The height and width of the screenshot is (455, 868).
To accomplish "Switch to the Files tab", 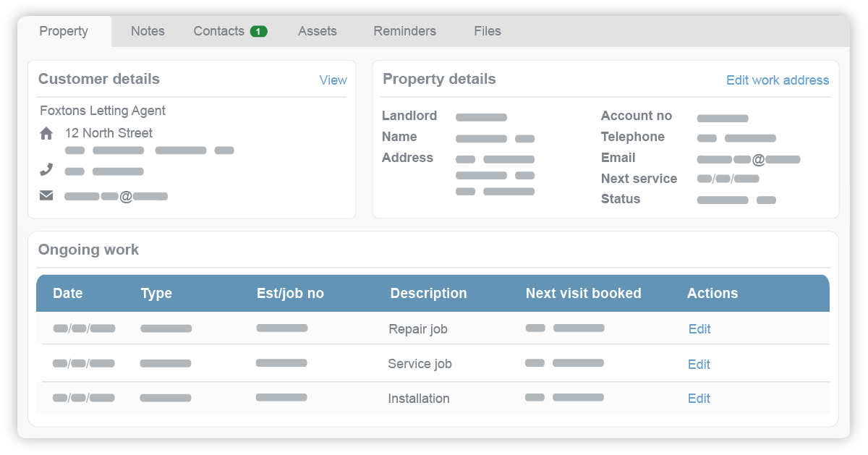I will (x=487, y=31).
